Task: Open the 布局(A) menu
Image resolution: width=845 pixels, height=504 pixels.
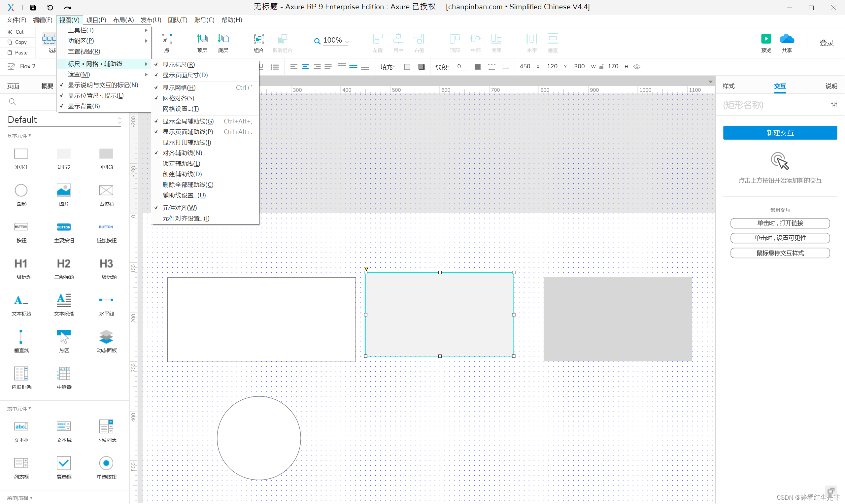Action: click(123, 20)
